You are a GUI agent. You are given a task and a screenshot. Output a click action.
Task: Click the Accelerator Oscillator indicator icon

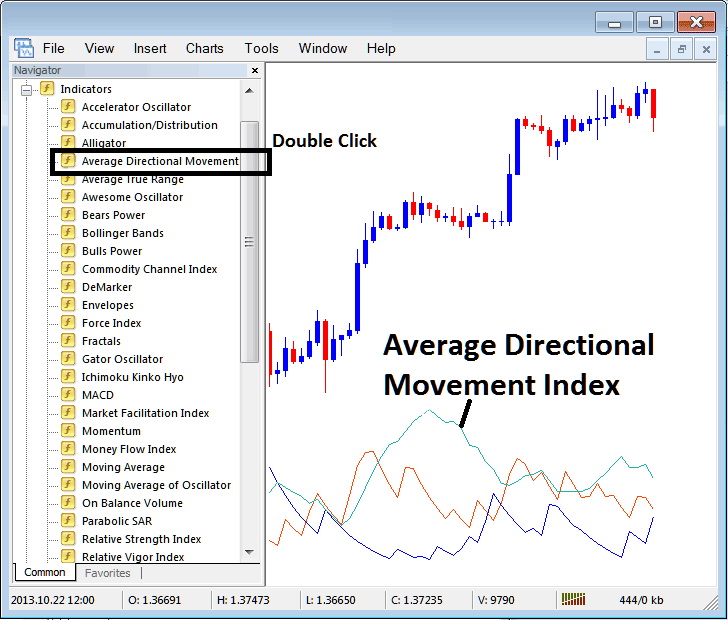coord(68,107)
